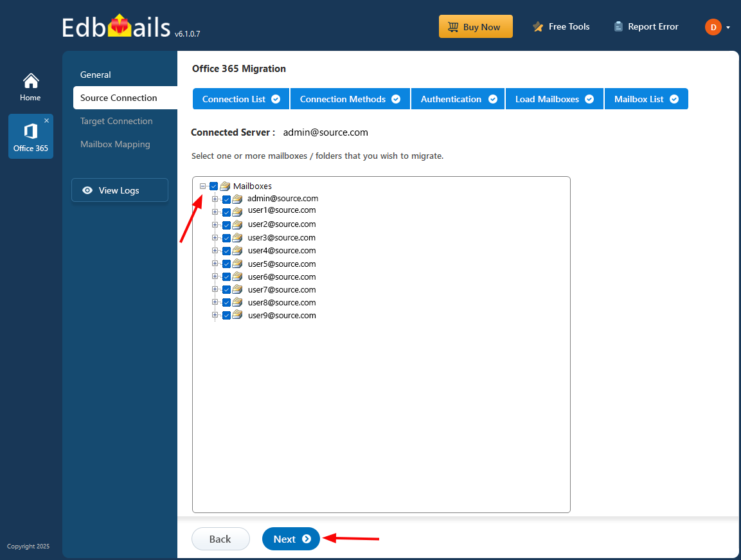This screenshot has height=560, width=741.
Task: Select the user5@source.com tree item
Action: [x=281, y=264]
